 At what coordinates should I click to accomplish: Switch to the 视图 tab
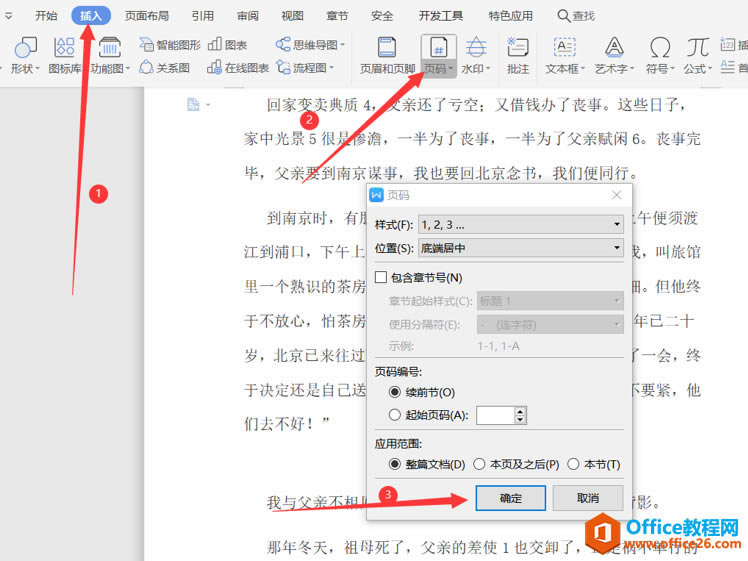click(x=292, y=16)
